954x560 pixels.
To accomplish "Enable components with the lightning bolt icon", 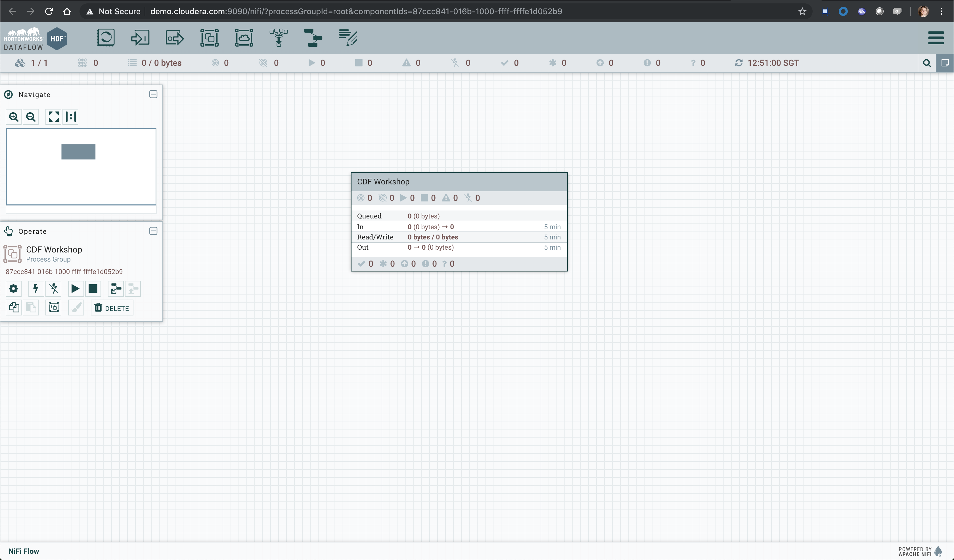I will (36, 289).
